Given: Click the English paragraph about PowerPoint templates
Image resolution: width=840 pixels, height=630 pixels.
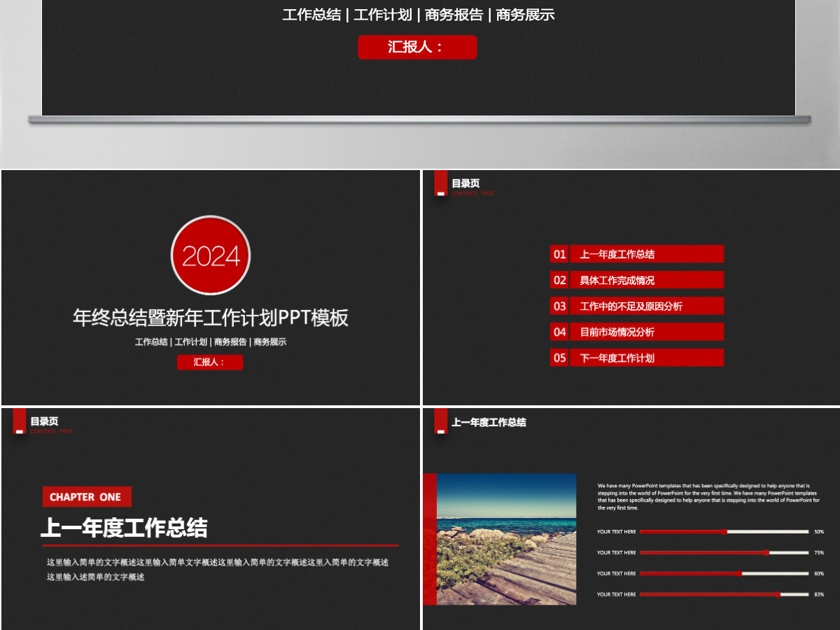Looking at the screenshot, I should coord(708,496).
